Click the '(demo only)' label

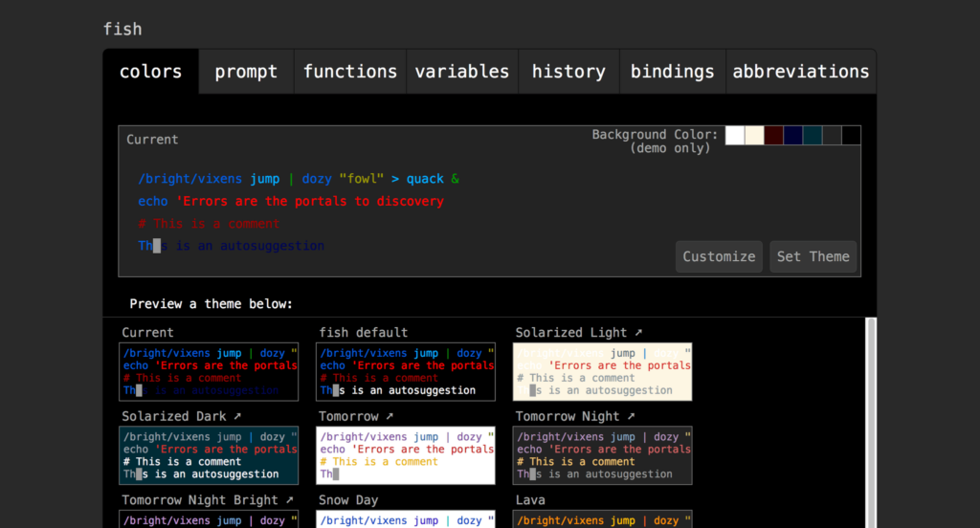670,148
